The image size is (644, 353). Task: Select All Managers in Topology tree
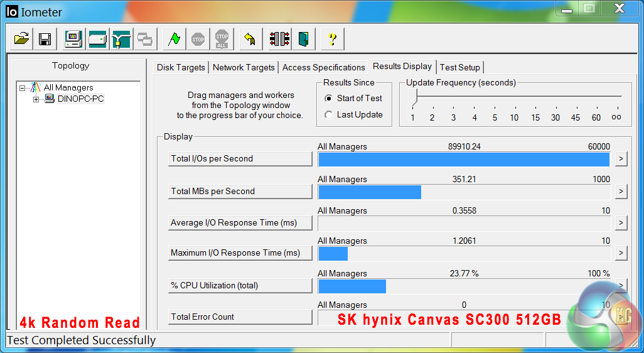(x=68, y=87)
